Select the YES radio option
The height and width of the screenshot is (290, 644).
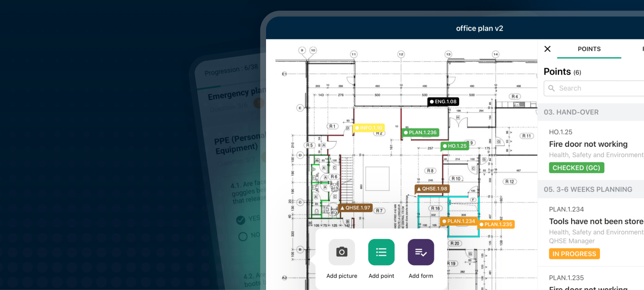241,220
